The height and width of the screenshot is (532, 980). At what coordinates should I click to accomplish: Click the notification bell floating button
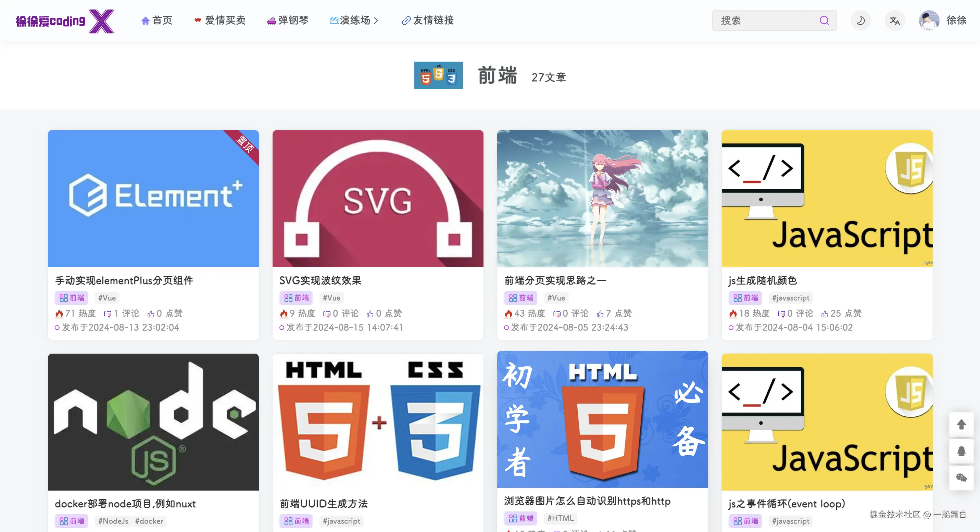pos(961,451)
